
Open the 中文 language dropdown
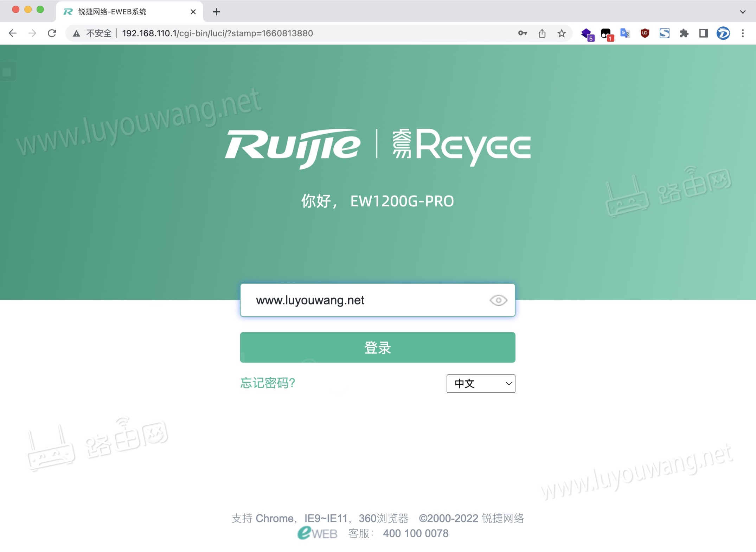coord(480,384)
